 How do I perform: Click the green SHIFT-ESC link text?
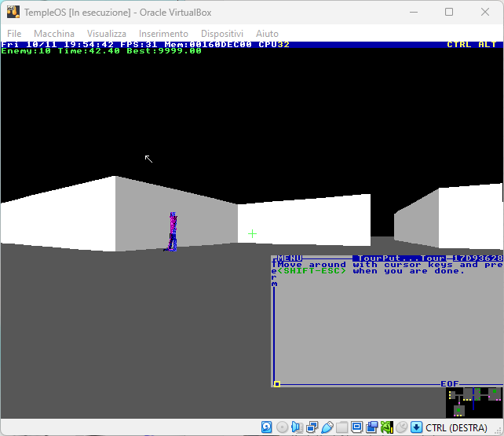312,271
